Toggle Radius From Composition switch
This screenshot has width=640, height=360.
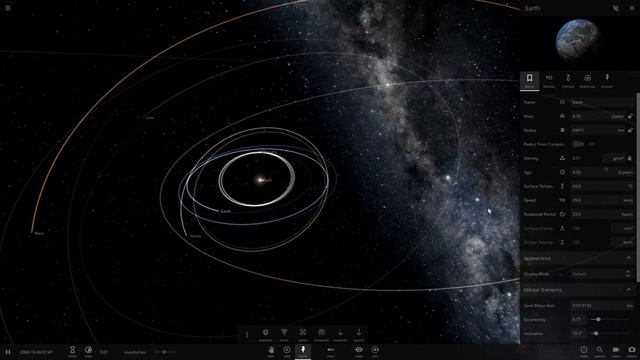click(578, 144)
